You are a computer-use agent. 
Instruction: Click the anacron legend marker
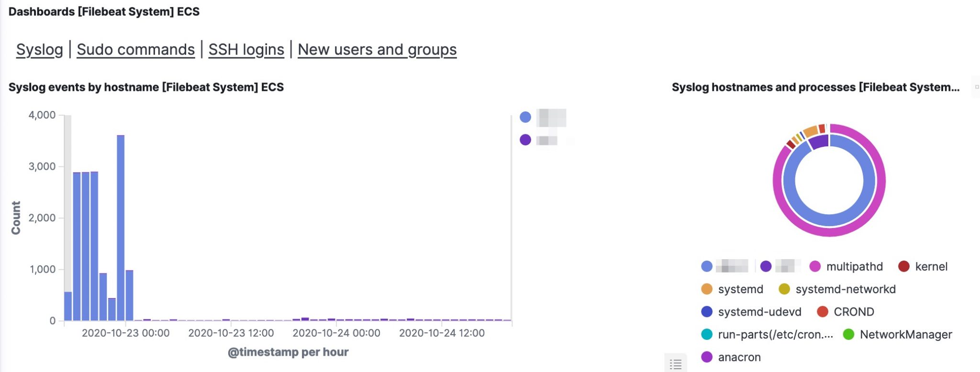click(706, 357)
